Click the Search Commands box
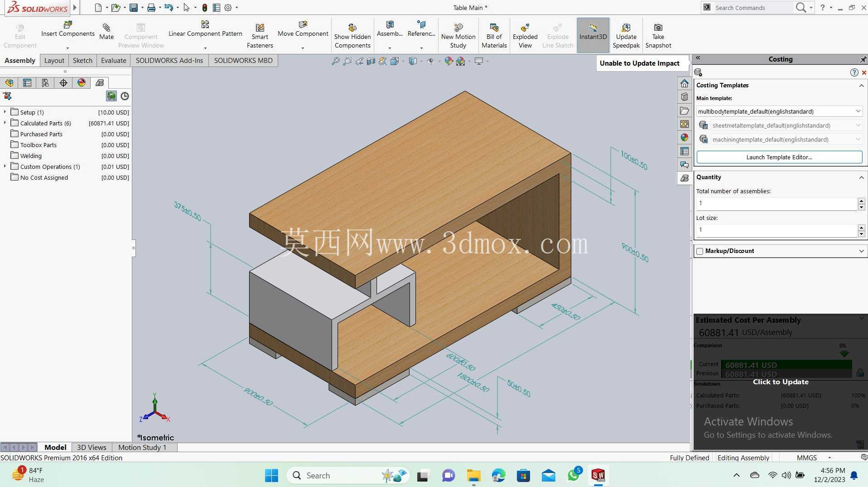 pyautogui.click(x=754, y=8)
